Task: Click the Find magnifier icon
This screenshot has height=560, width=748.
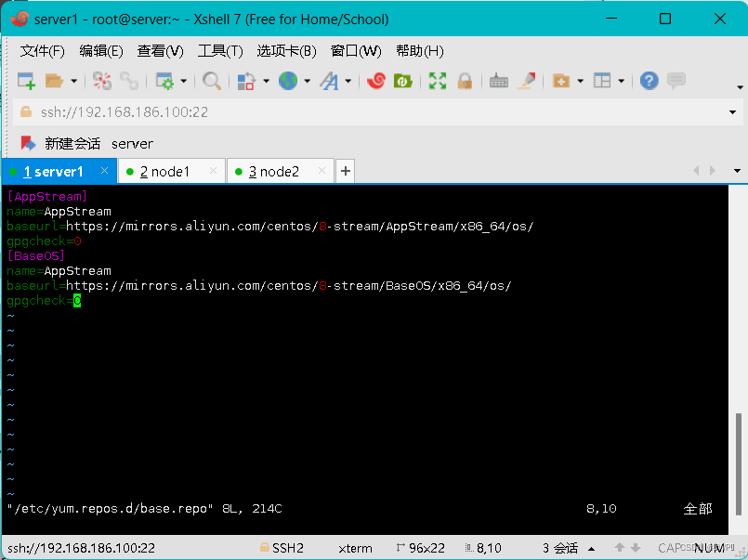Action: [x=211, y=81]
